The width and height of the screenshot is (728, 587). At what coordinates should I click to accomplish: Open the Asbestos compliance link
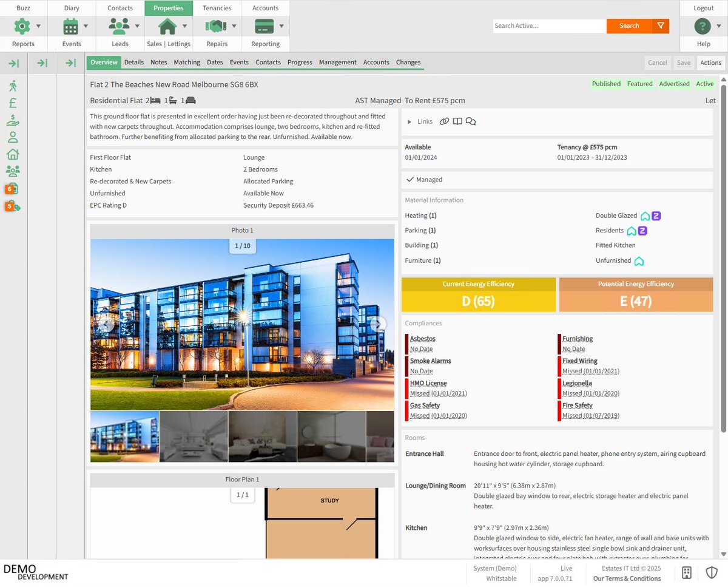coord(422,339)
